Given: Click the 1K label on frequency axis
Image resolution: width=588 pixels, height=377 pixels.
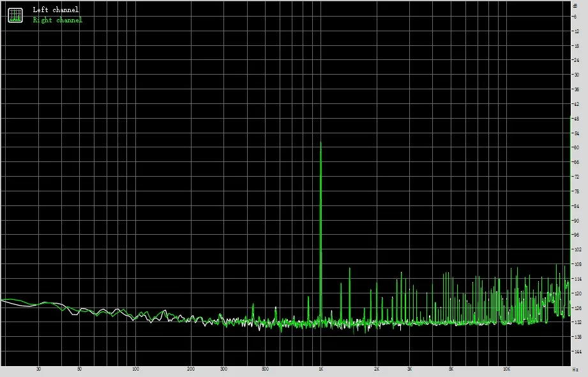Looking at the screenshot, I should click(320, 369).
